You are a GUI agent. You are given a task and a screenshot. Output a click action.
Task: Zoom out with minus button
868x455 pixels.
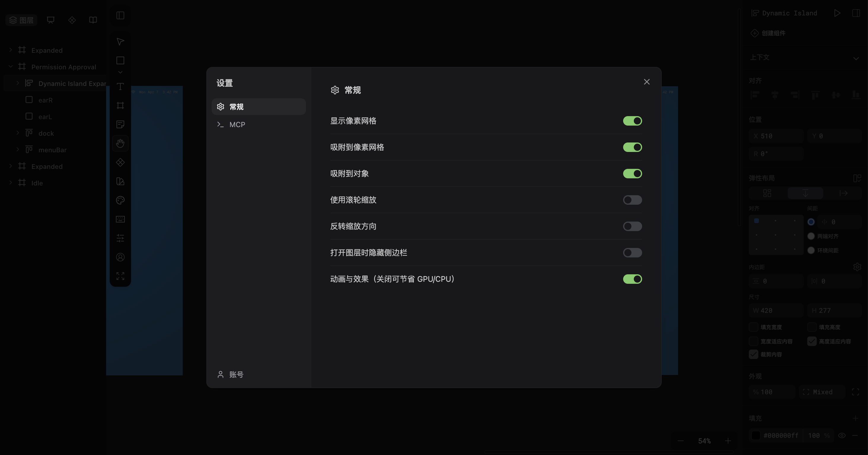[681, 441]
